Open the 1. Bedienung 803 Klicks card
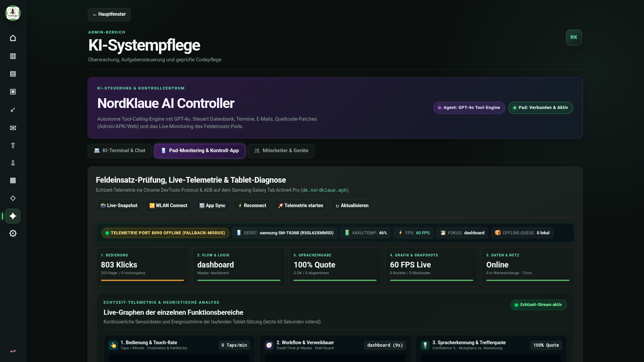This screenshot has height=362, width=644. (143, 267)
